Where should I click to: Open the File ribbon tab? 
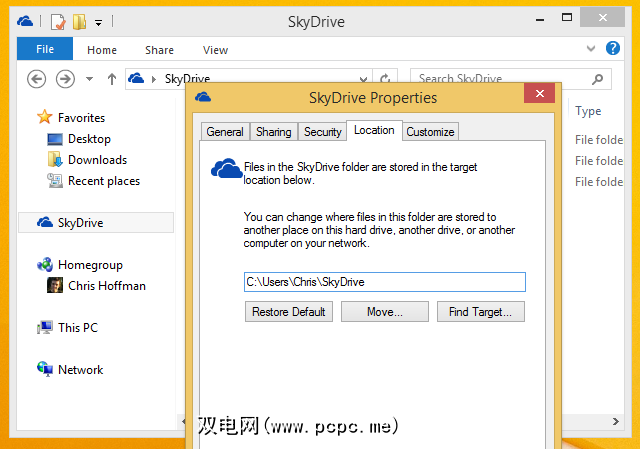point(45,49)
